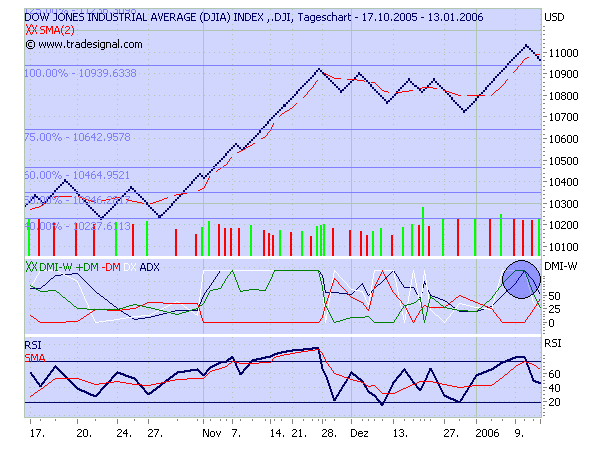Click the 20. date on time axis

84,433
